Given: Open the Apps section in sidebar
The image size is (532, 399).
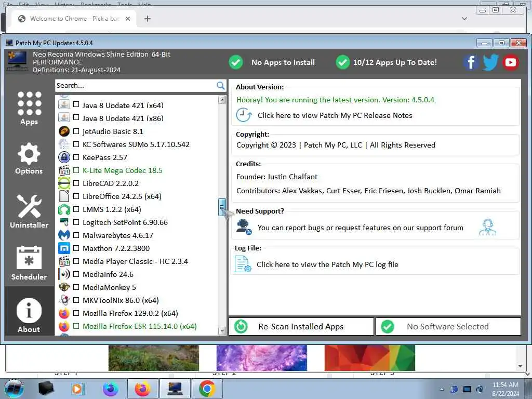Looking at the screenshot, I should (x=29, y=108).
